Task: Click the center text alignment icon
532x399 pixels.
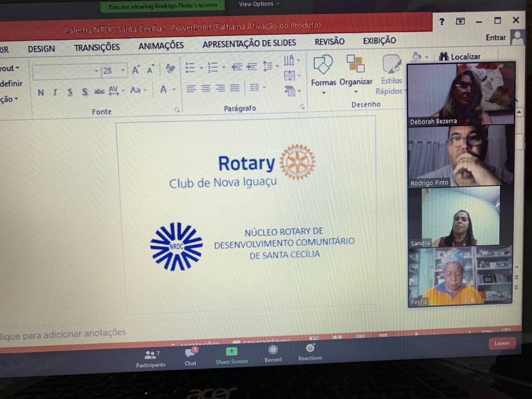Action: [x=206, y=88]
